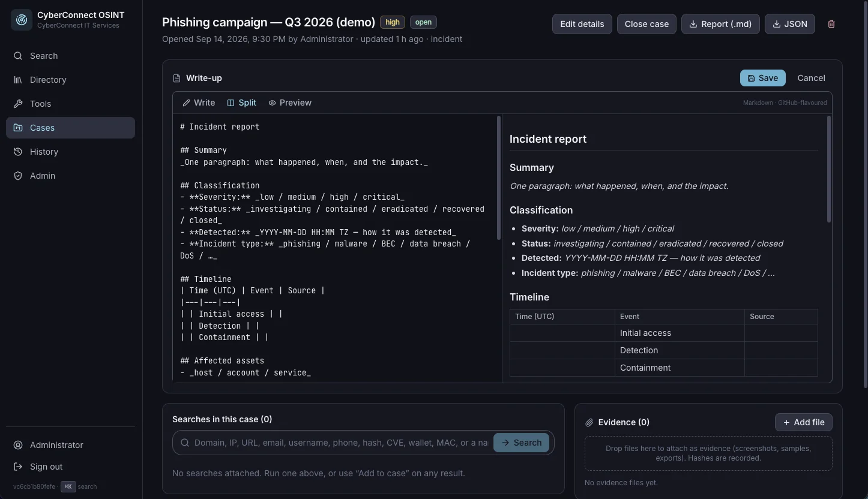Cancel editing the write-up
This screenshot has height=499, width=868.
click(811, 78)
